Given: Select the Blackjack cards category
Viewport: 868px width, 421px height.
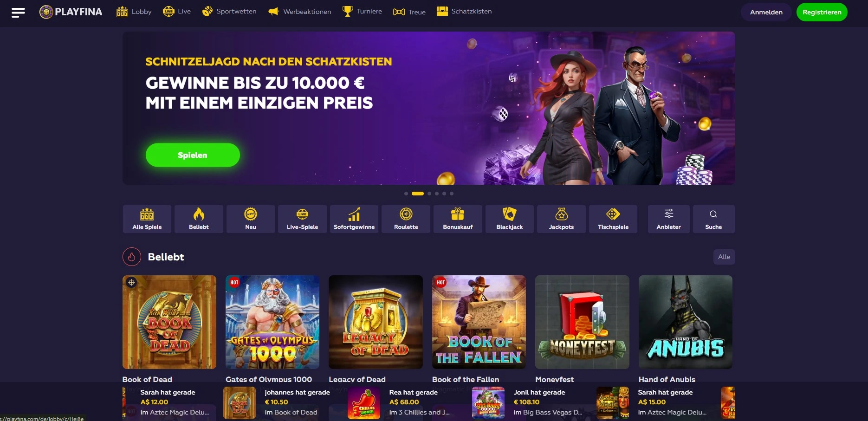Looking at the screenshot, I should click(510, 219).
